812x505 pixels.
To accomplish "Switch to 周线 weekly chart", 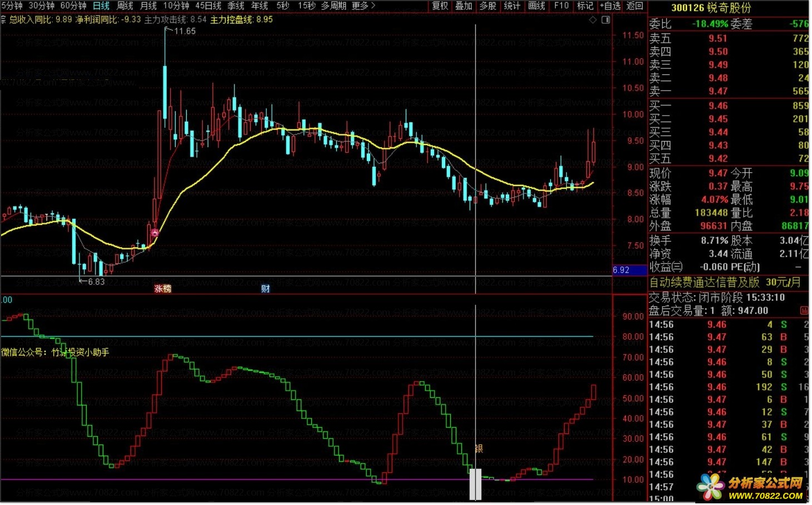I will pos(125,6).
